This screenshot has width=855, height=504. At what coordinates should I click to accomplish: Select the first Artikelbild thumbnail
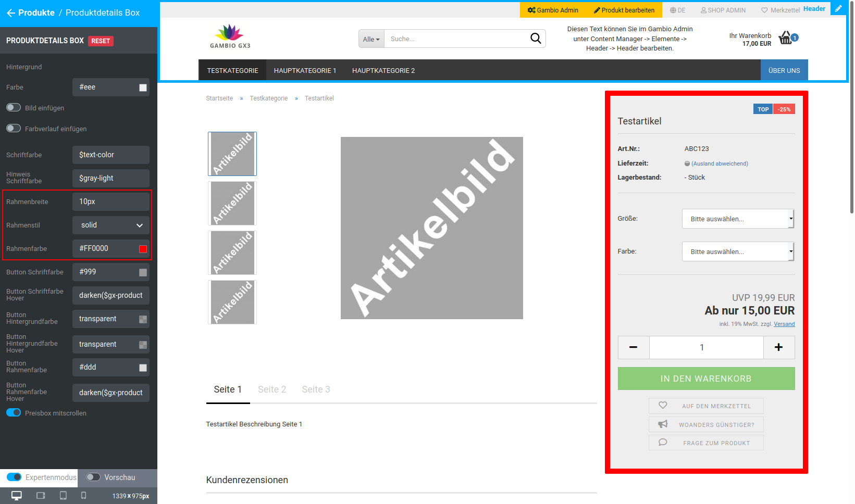232,154
